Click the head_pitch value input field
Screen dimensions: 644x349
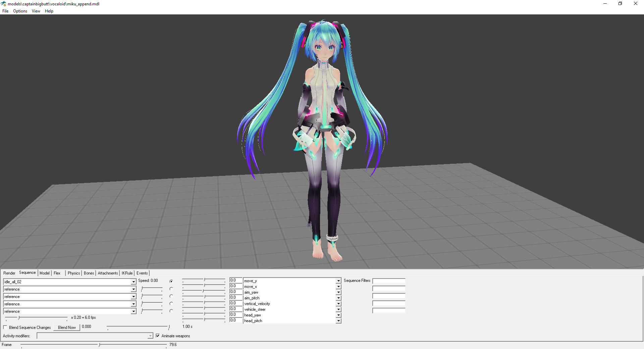[236, 320]
